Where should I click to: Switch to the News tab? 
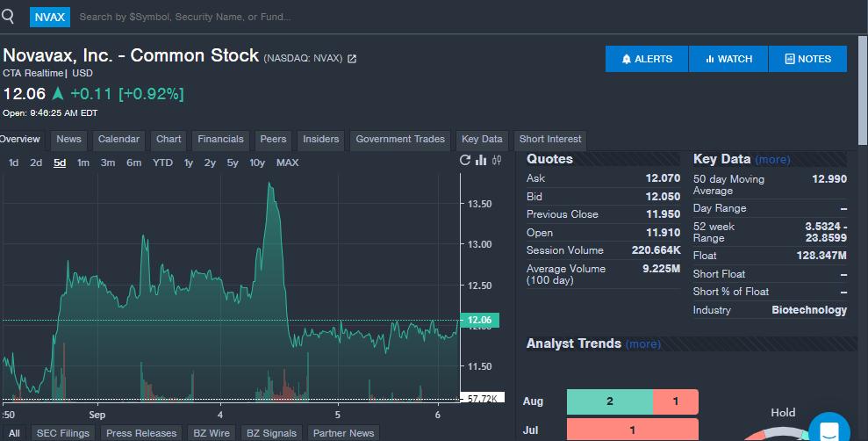(68, 140)
